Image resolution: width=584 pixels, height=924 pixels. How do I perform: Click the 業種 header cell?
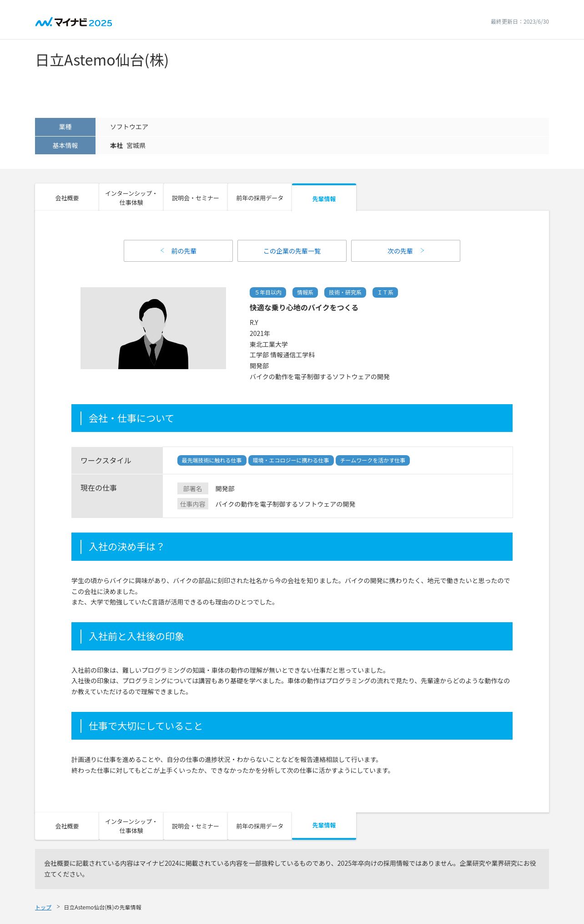coord(65,127)
